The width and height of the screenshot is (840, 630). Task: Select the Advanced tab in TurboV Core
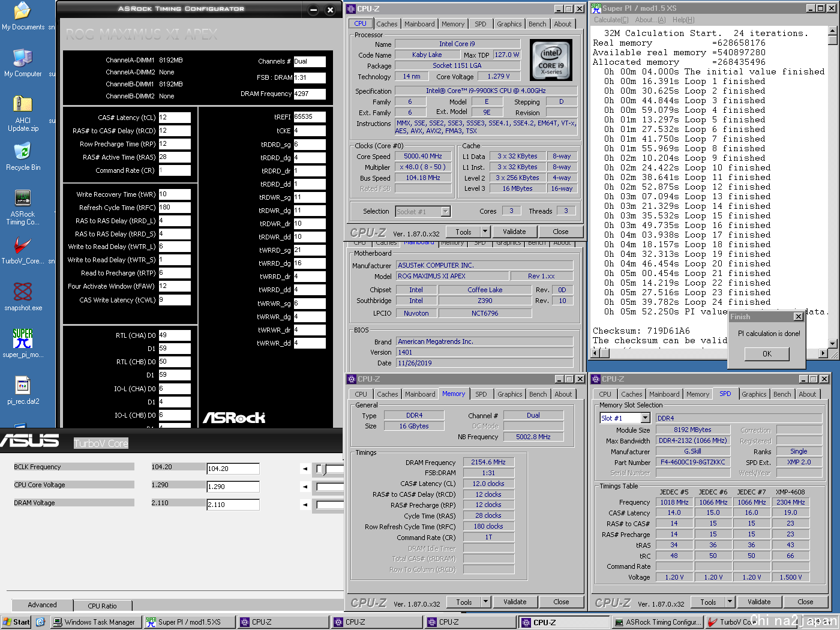pos(42,605)
